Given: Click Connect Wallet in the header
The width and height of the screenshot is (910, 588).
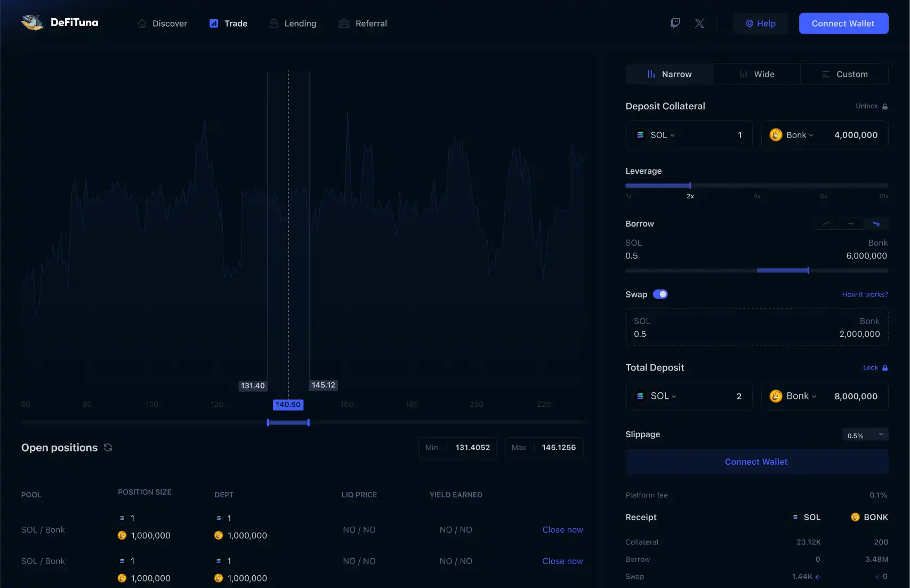Looking at the screenshot, I should [x=843, y=23].
